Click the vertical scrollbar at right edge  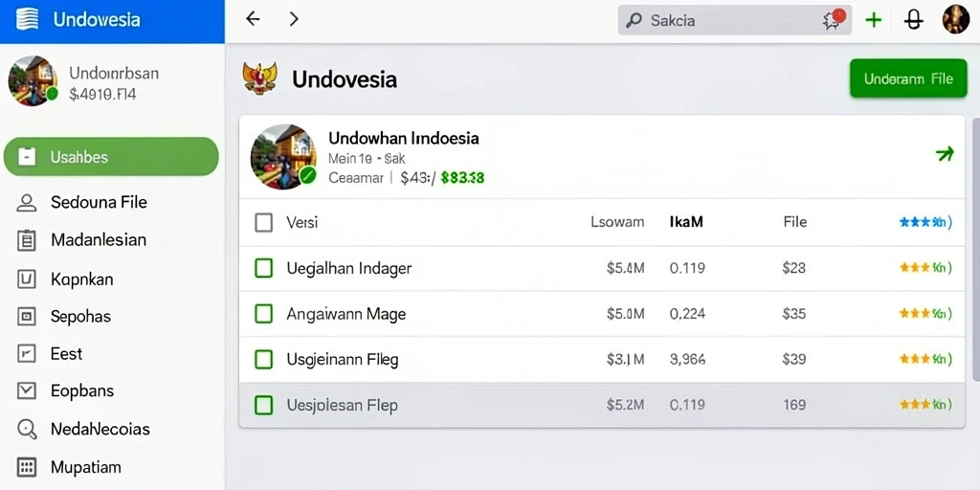coord(977,248)
